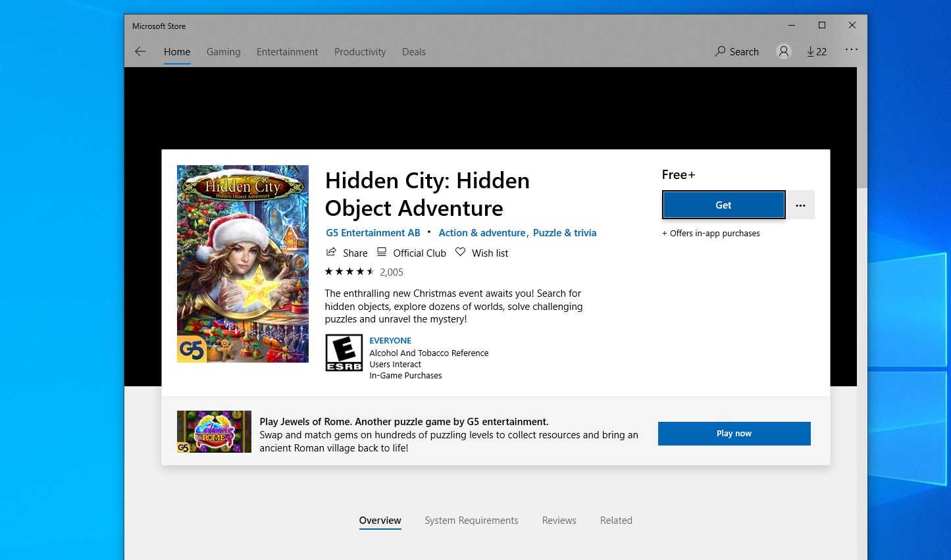The image size is (951, 560).
Task: Open more options beside the Get button
Action: point(800,205)
